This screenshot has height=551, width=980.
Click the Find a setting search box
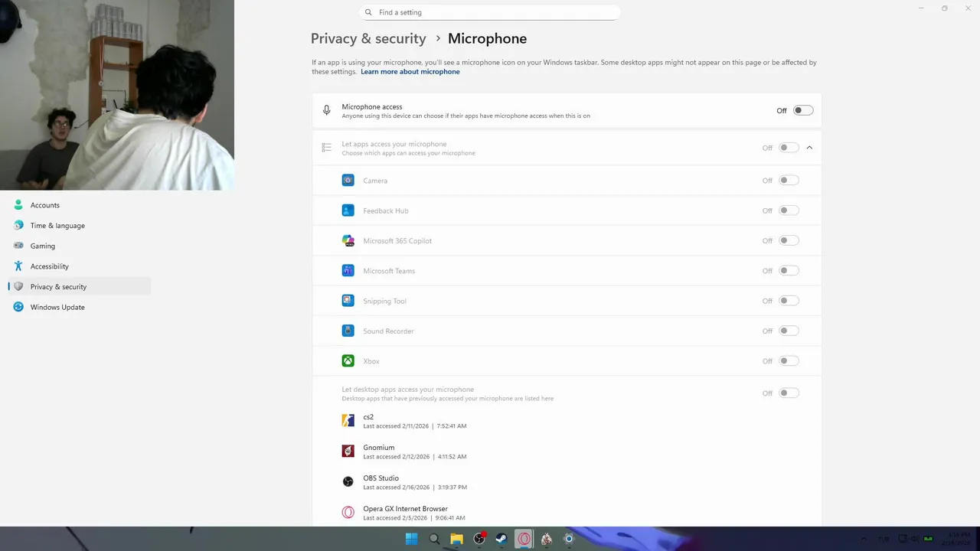coord(489,12)
